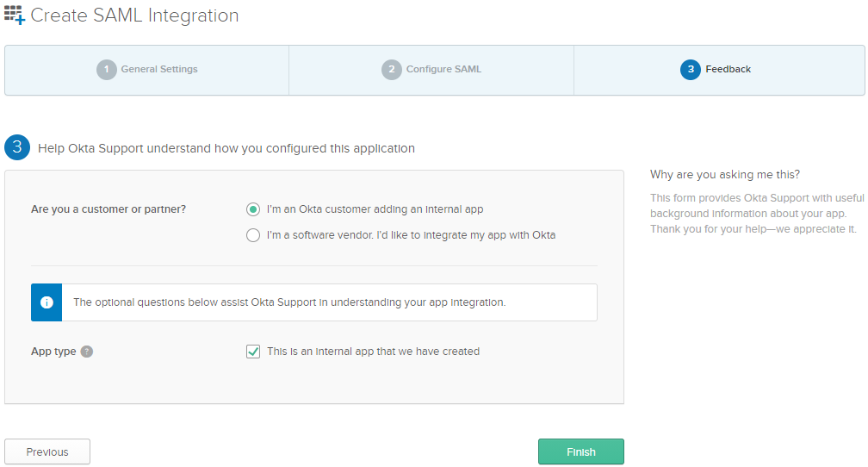Go to Configure SAML step tab
The height and width of the screenshot is (467, 868).
[431, 70]
